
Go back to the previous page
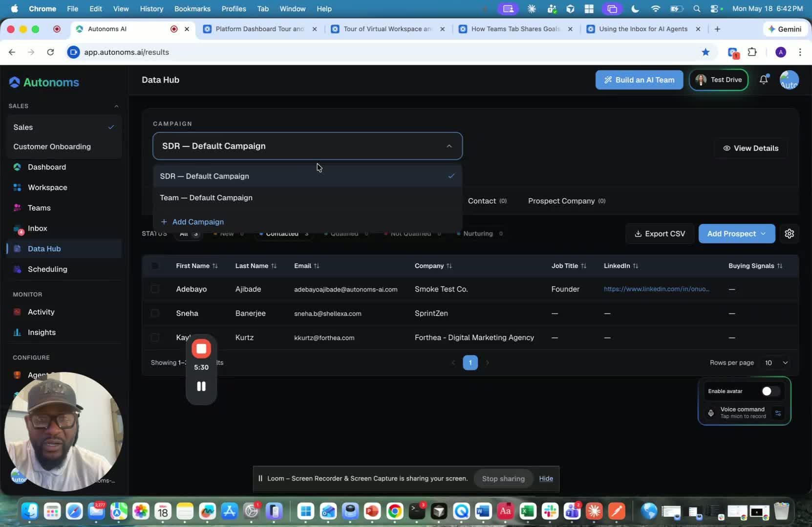point(12,52)
